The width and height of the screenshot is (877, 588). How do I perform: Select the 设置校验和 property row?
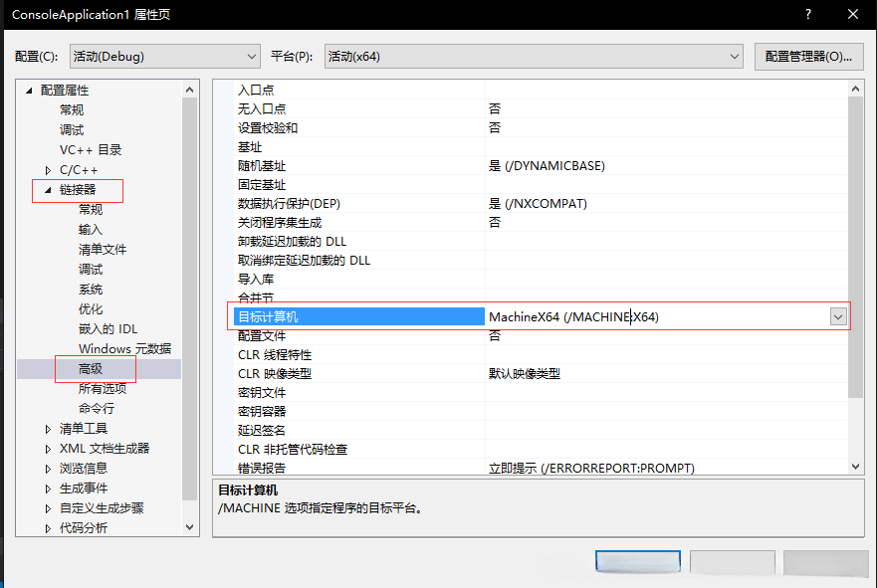(541, 128)
